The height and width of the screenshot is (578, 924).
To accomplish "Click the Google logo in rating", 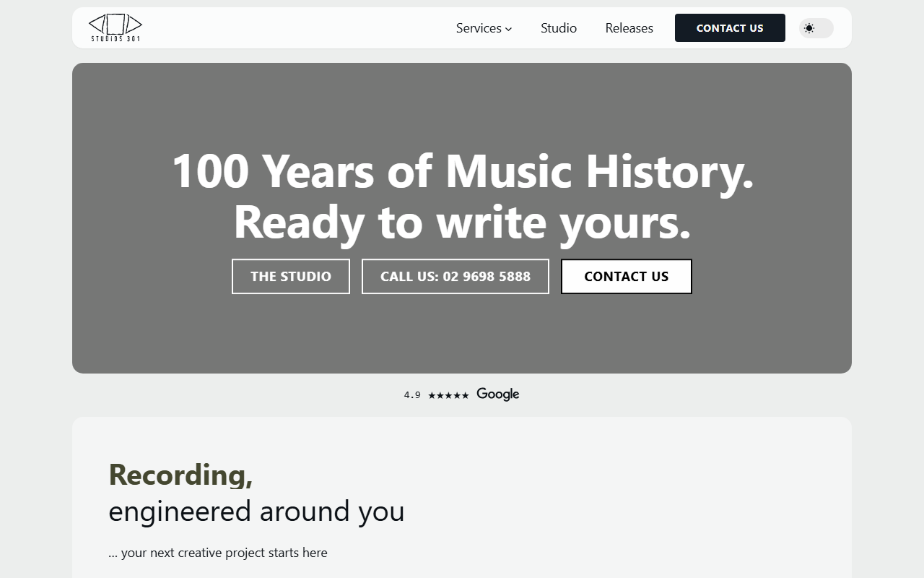I will [x=498, y=394].
